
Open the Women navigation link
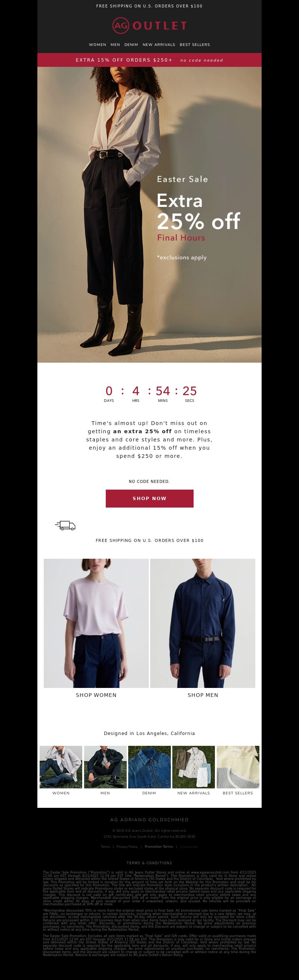(98, 44)
